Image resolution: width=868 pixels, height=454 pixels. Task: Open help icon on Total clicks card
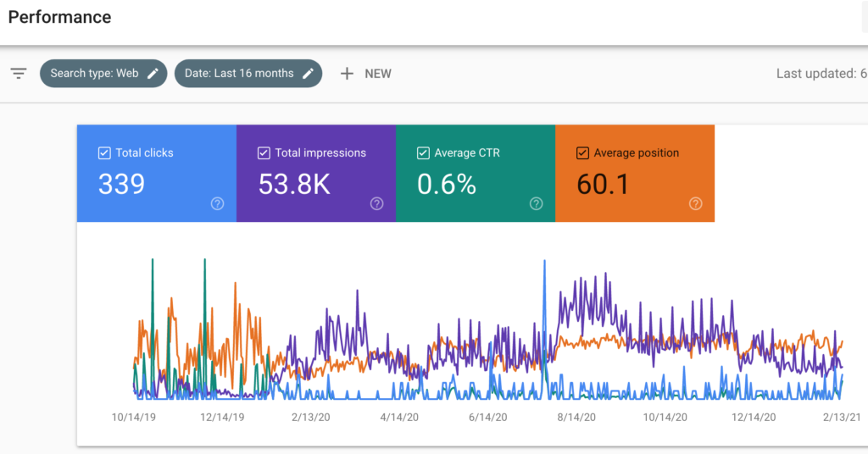click(218, 203)
